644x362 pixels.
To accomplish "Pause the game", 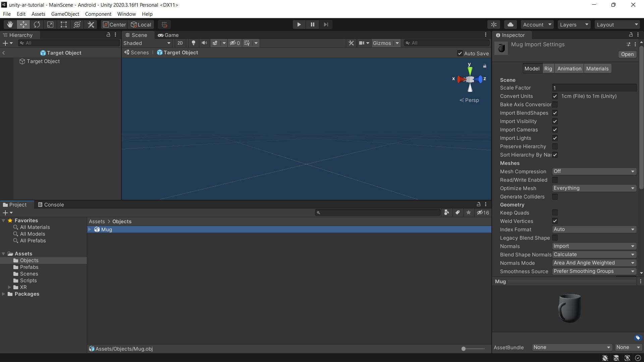I will [313, 24].
